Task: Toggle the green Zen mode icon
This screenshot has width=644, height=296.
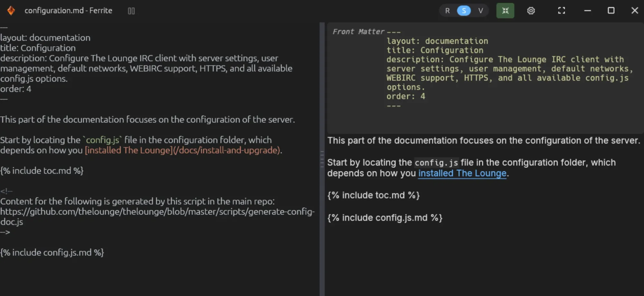Action: click(x=505, y=11)
